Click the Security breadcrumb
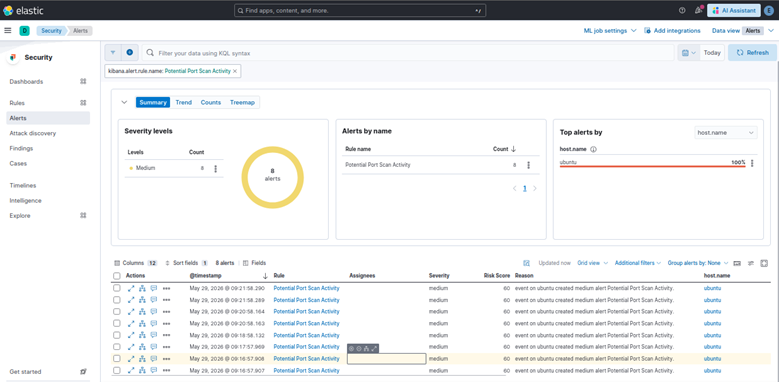This screenshot has width=779, height=382. click(x=51, y=31)
